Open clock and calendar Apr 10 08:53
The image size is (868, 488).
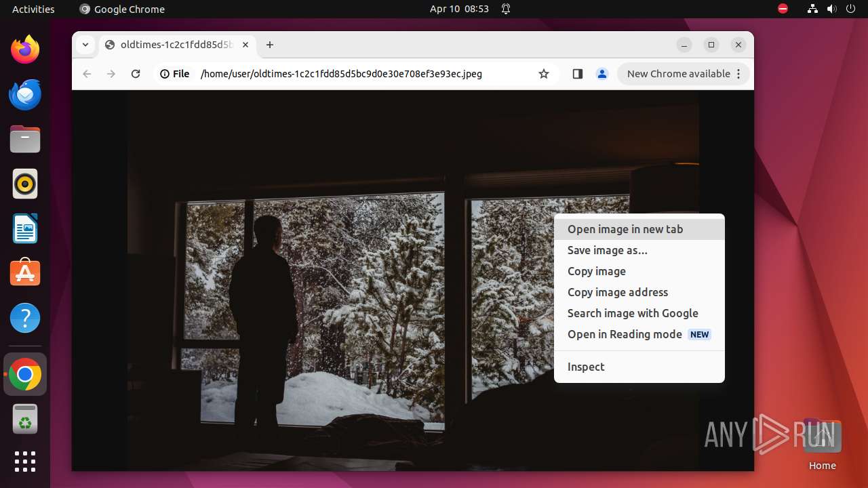pos(459,9)
